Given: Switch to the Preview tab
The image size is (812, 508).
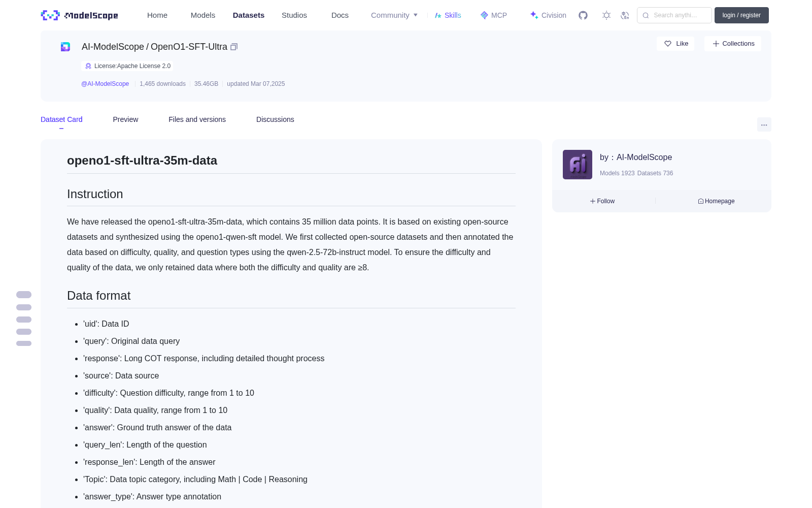Looking at the screenshot, I should pos(125,119).
